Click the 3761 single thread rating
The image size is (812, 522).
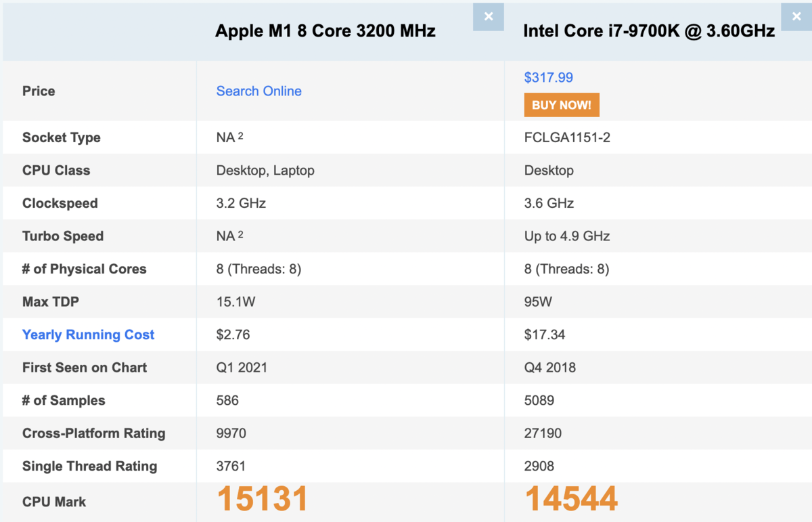(231, 466)
